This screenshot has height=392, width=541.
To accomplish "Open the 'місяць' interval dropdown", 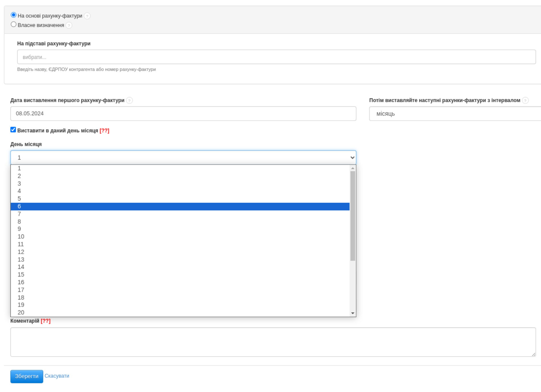I will coord(455,114).
